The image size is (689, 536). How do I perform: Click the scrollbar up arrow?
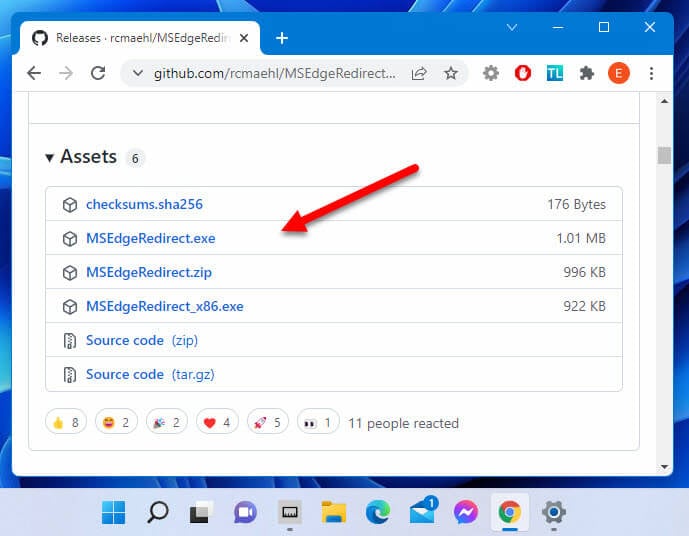tap(664, 101)
